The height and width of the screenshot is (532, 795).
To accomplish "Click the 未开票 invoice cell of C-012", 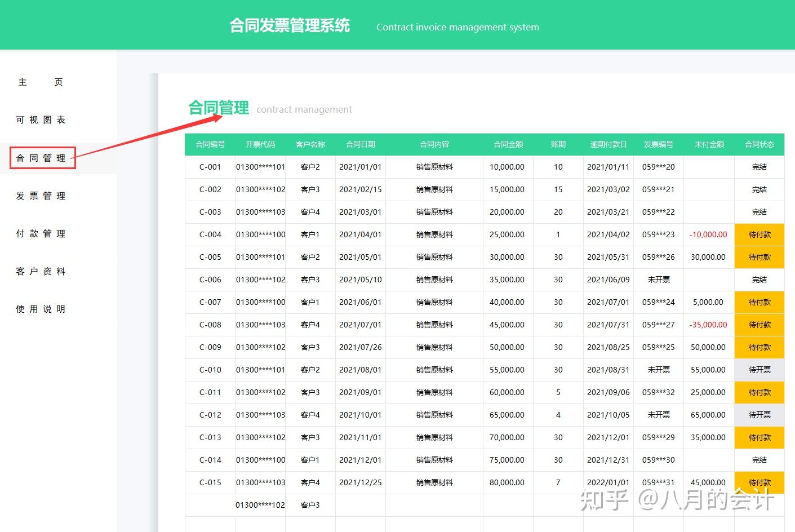I will (x=659, y=415).
